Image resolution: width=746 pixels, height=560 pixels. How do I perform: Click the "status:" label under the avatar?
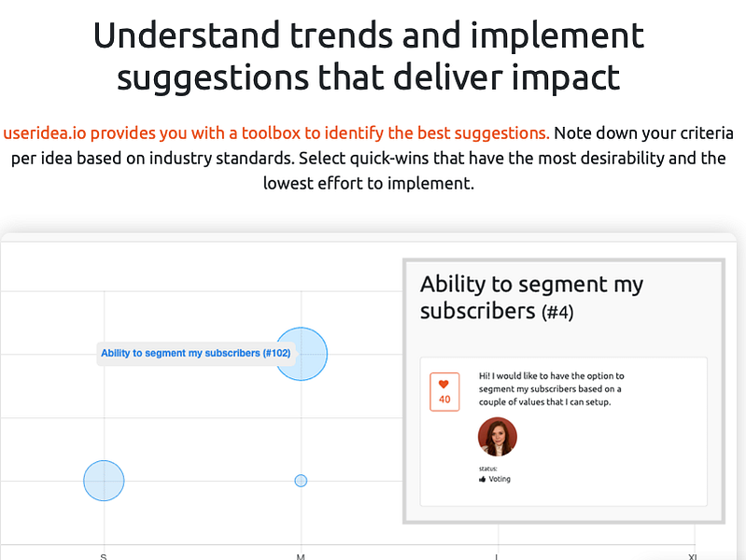tap(488, 469)
